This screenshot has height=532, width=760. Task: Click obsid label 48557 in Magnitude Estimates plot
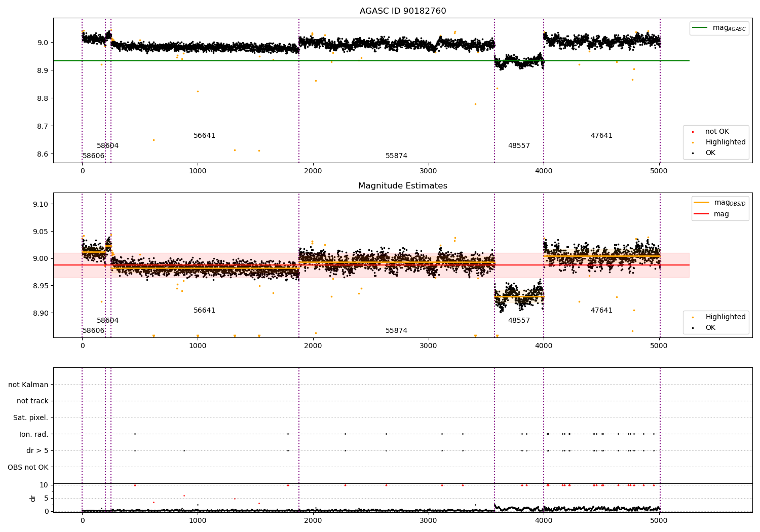(519, 321)
